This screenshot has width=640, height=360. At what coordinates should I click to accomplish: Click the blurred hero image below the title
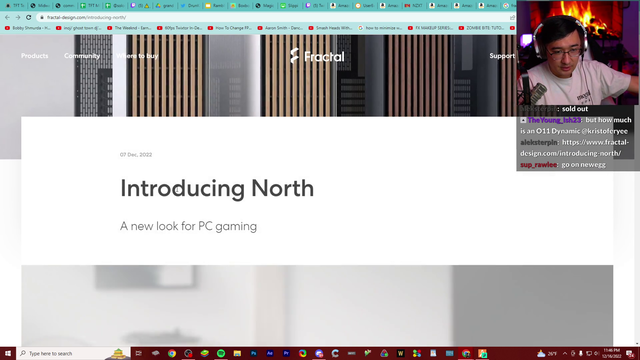tap(317, 305)
